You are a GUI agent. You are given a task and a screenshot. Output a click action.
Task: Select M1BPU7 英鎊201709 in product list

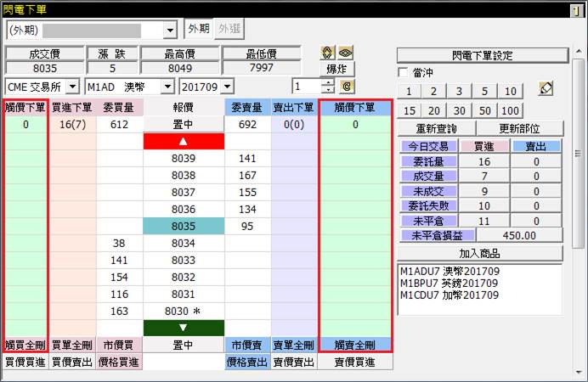click(x=449, y=284)
